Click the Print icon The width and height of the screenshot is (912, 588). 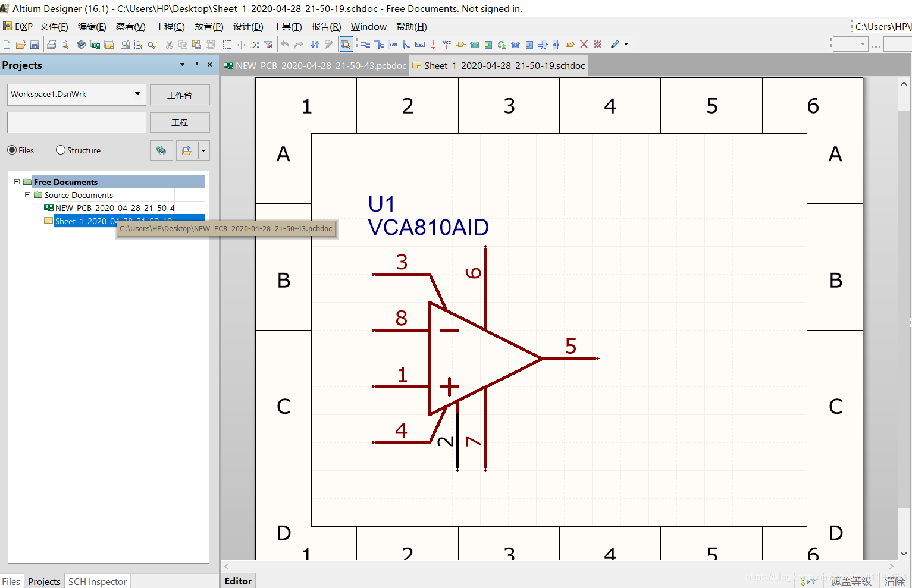[x=51, y=45]
